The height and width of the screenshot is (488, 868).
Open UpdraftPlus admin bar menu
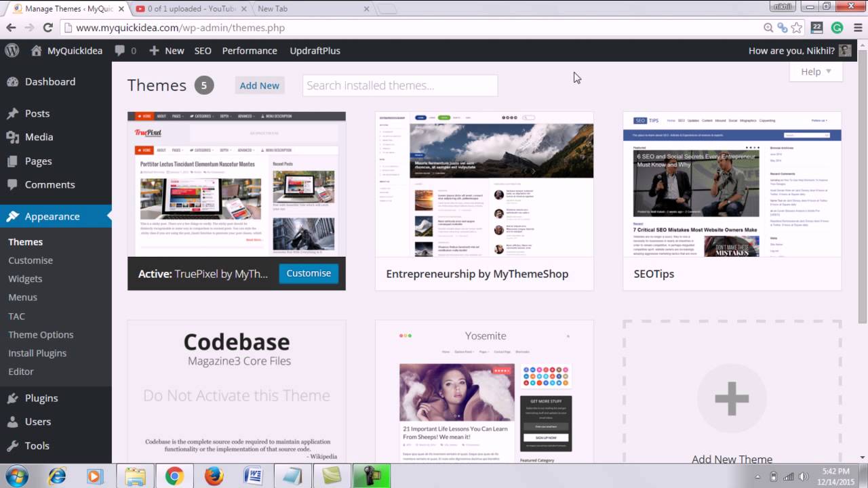pyautogui.click(x=315, y=51)
